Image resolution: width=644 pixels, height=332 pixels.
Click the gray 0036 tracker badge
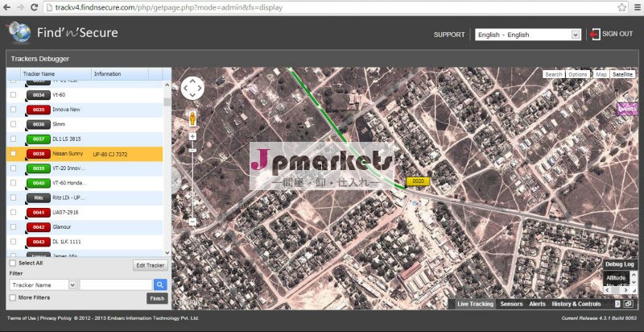coord(39,124)
